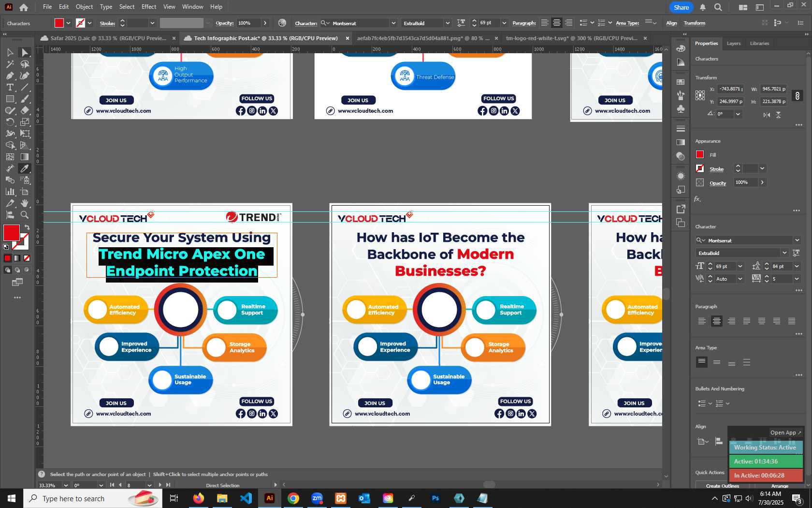Toggle justify all lines in Properties
The image size is (812, 508).
(792, 321)
